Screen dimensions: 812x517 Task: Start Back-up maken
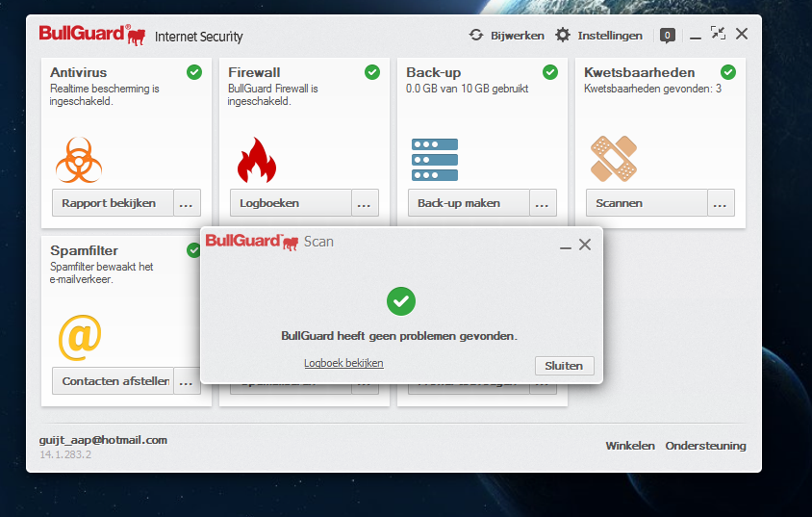469,202
